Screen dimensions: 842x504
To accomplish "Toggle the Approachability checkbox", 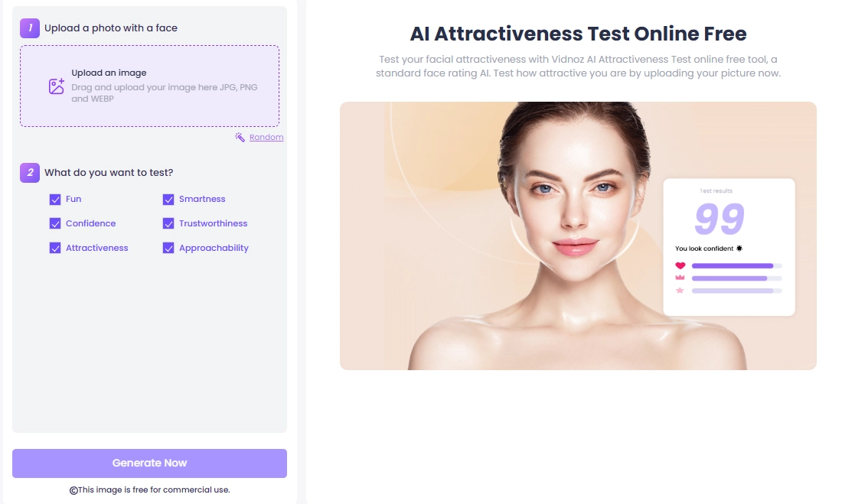I will [x=168, y=249].
